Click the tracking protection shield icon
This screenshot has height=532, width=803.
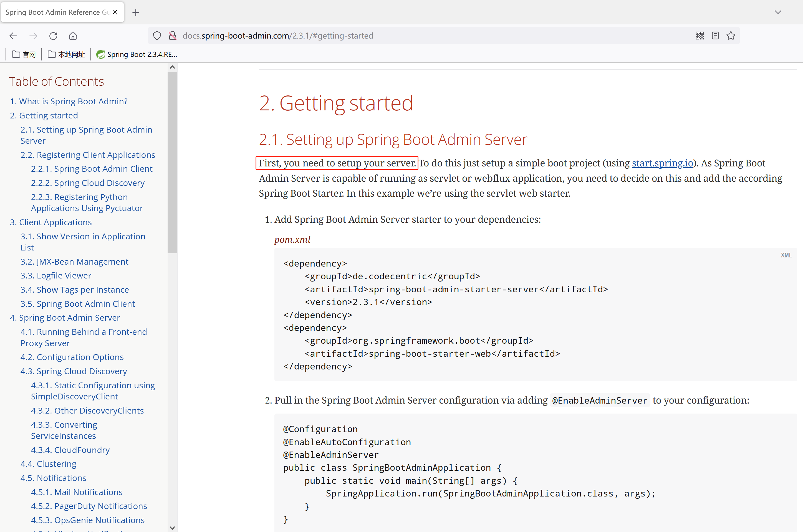click(x=156, y=35)
